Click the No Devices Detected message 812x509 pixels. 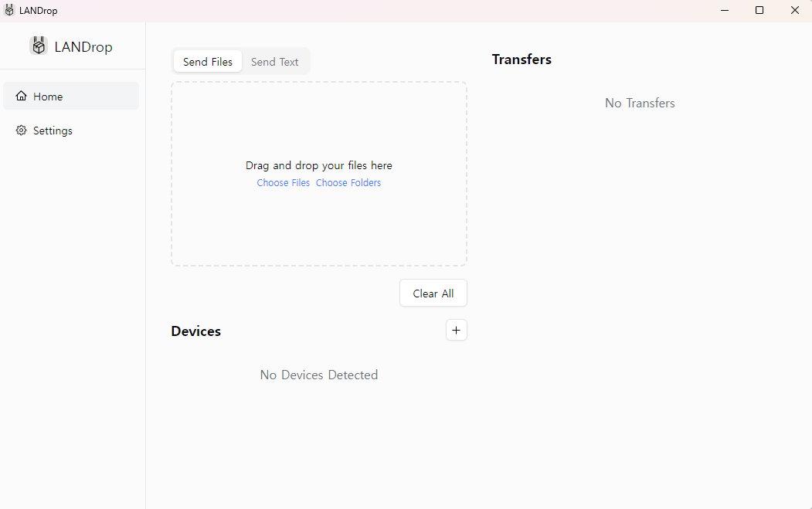tap(319, 375)
